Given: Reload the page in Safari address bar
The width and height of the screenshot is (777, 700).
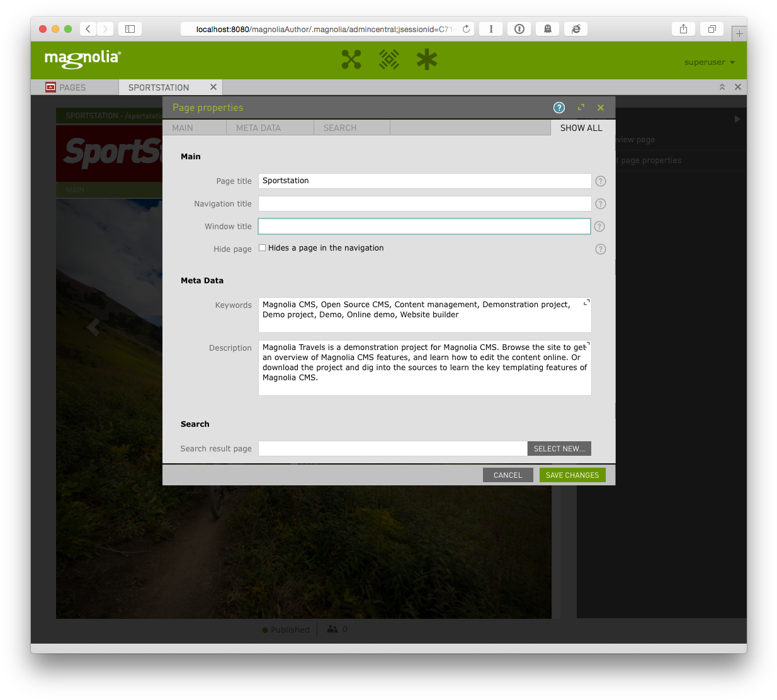Looking at the screenshot, I should 466,29.
